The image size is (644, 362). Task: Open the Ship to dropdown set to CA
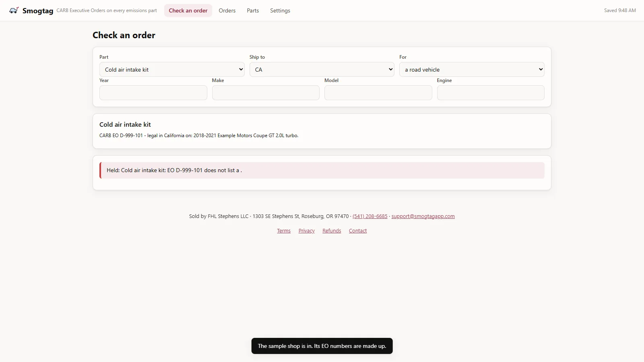pyautogui.click(x=322, y=70)
